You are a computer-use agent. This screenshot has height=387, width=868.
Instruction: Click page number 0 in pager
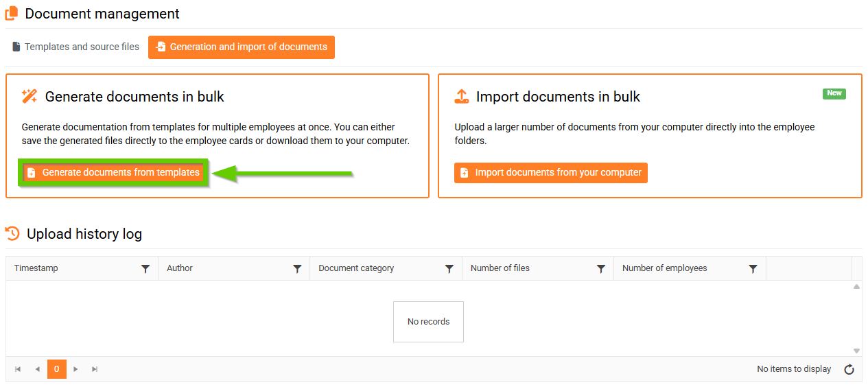[56, 369]
